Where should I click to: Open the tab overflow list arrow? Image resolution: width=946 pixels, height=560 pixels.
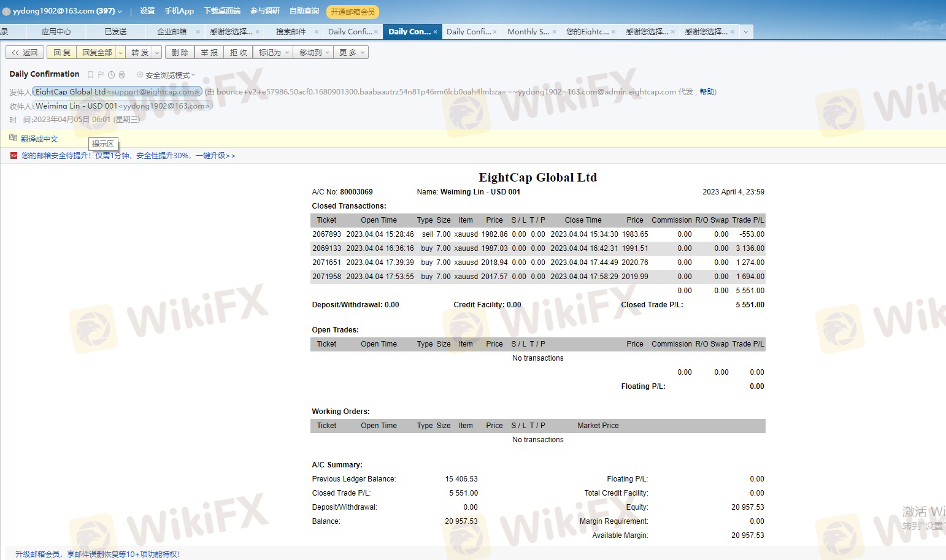coord(746,32)
